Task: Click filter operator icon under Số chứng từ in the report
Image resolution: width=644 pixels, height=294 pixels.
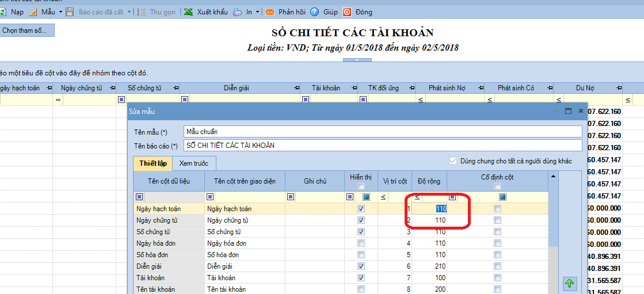Action: [x=121, y=100]
